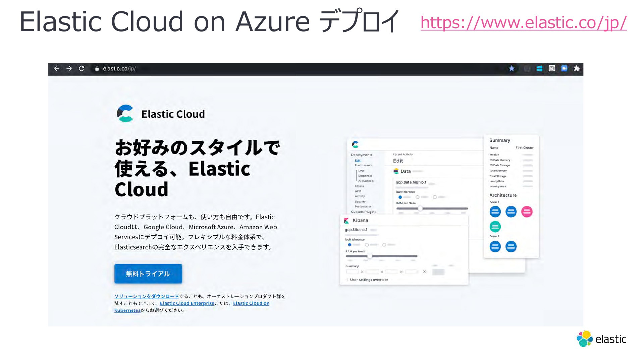Click the Elasticsearch Data icon
This screenshot has width=644, height=362.
pos(396,171)
